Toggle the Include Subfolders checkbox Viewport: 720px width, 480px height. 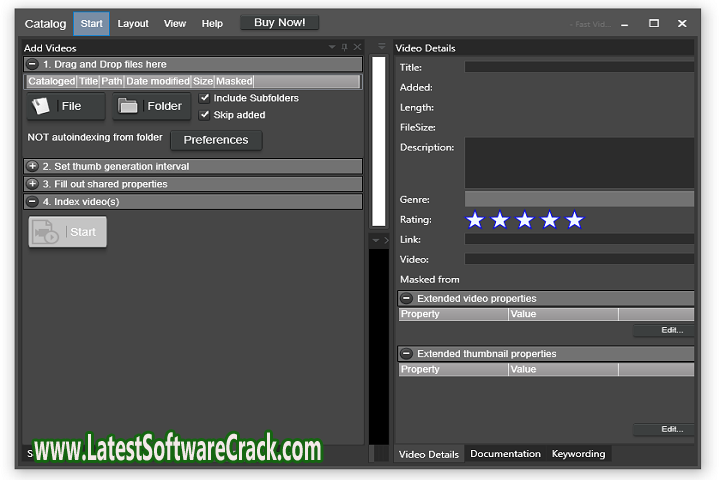[x=205, y=98]
